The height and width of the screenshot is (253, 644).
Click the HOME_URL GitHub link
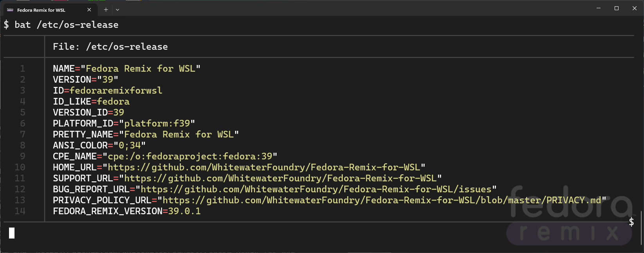pos(264,167)
